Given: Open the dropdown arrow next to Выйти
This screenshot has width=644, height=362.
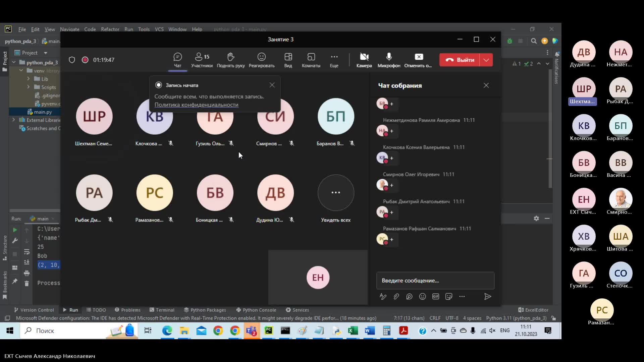Looking at the screenshot, I should [486, 60].
